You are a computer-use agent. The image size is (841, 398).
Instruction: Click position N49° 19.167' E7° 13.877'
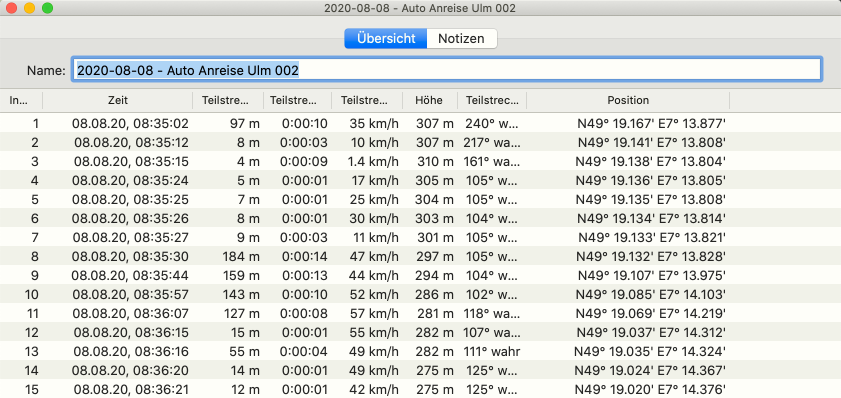pyautogui.click(x=651, y=124)
